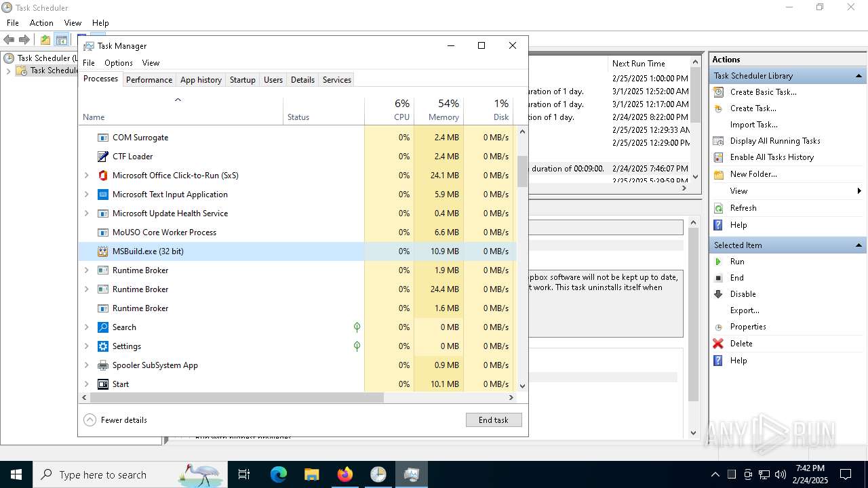Click the End task button
The height and width of the screenshot is (488, 868).
click(494, 420)
